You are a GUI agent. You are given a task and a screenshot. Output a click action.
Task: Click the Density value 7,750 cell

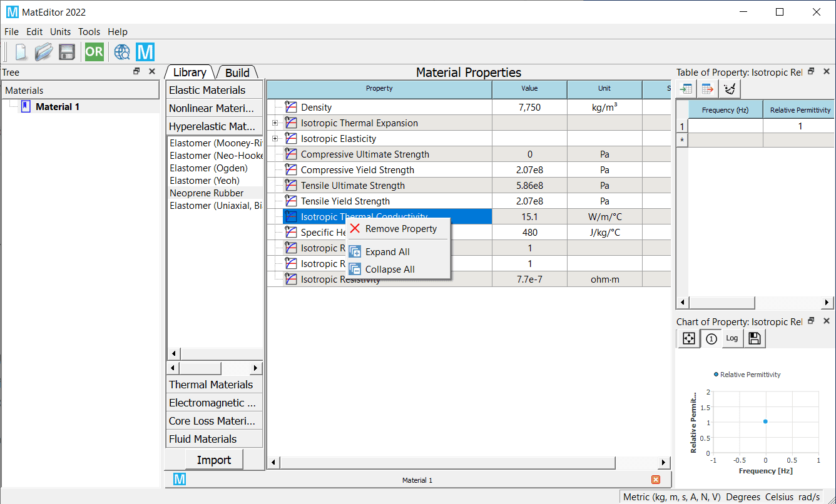click(529, 107)
